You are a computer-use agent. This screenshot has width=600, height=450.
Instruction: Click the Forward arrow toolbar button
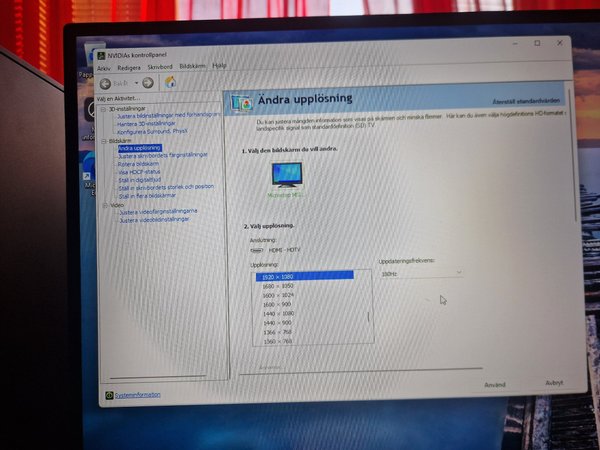148,82
